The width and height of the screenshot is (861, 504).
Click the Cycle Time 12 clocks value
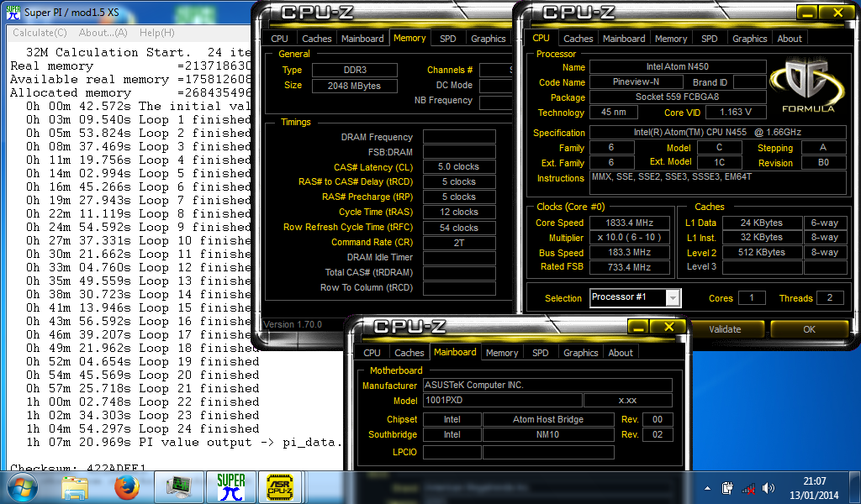coord(459,212)
